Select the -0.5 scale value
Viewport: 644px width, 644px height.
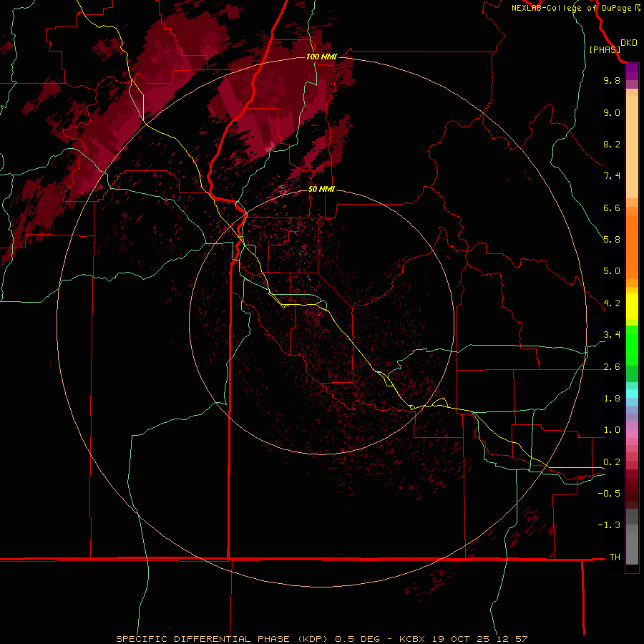tap(609, 494)
